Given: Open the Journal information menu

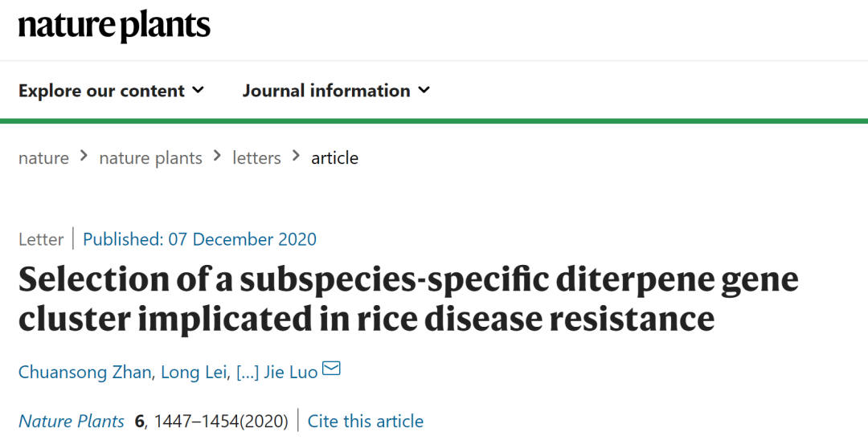Looking at the screenshot, I should [x=326, y=91].
